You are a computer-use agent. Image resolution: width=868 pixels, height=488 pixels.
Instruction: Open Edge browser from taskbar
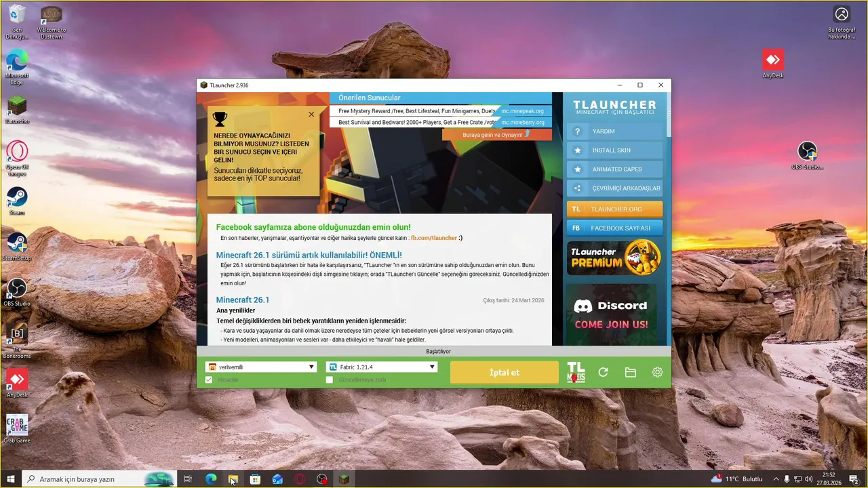tap(211, 479)
